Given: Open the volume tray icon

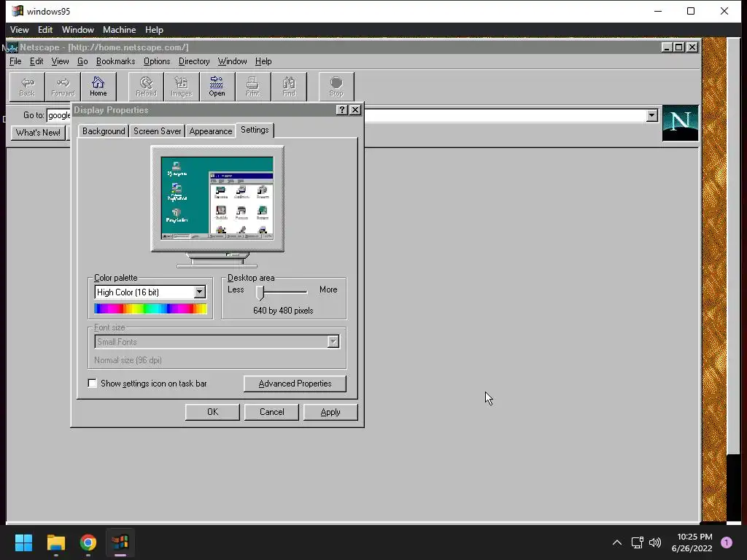Looking at the screenshot, I should [655, 542].
